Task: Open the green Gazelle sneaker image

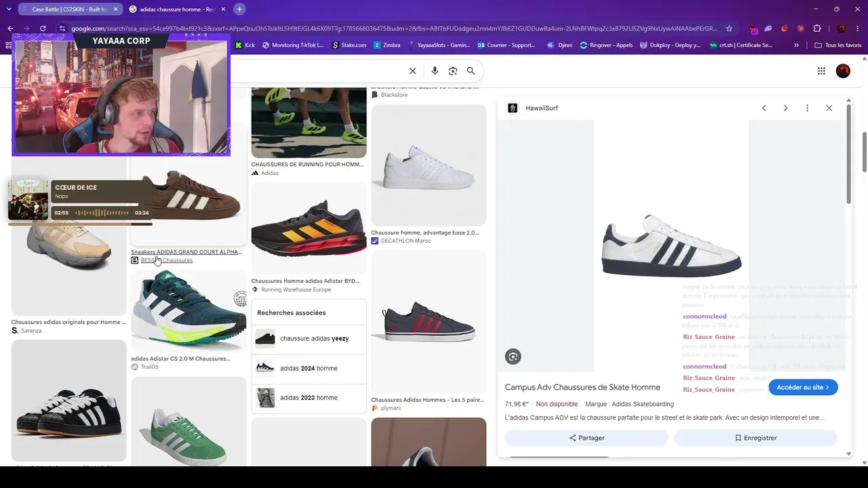Action: pyautogui.click(x=189, y=421)
